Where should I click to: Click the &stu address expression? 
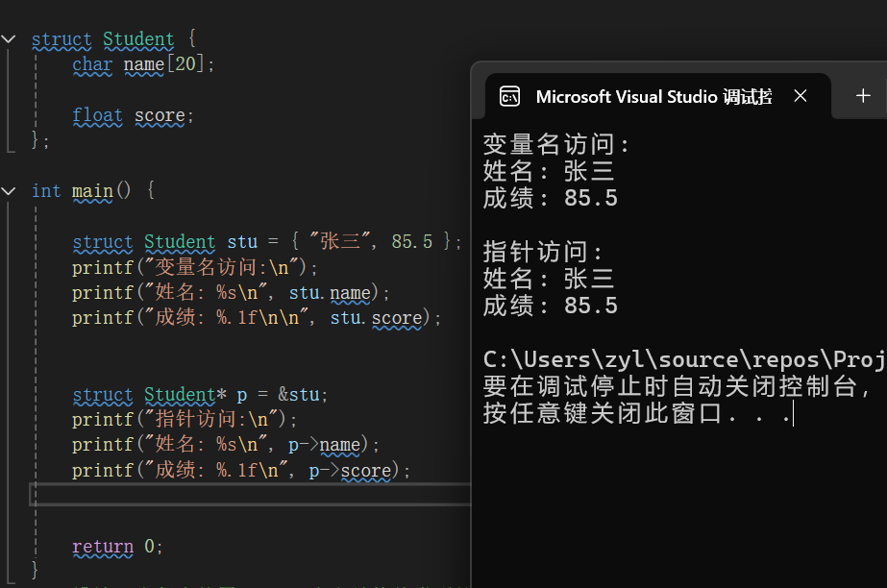coord(304,395)
